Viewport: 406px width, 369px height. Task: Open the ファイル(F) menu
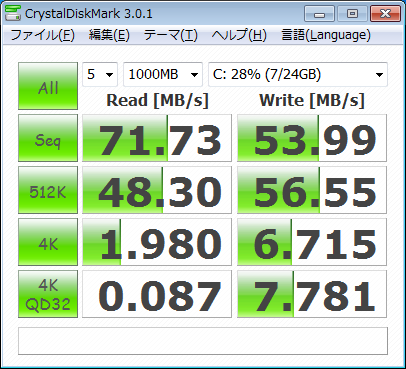coord(43,35)
